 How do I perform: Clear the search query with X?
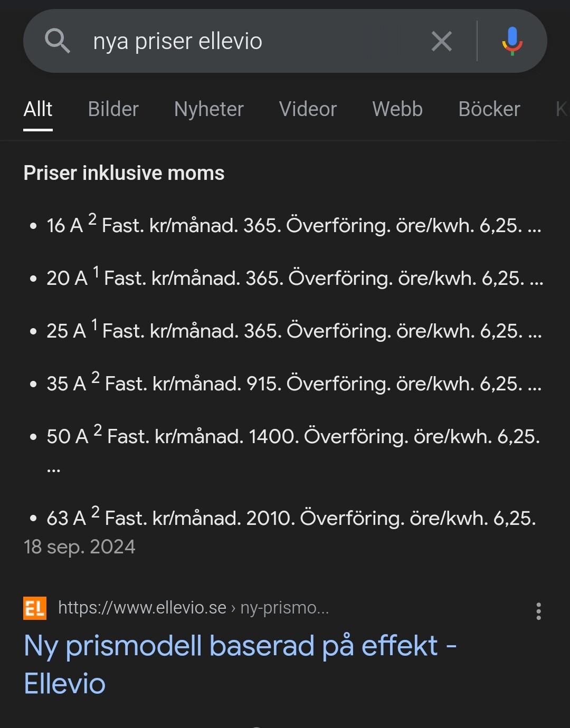tap(441, 41)
